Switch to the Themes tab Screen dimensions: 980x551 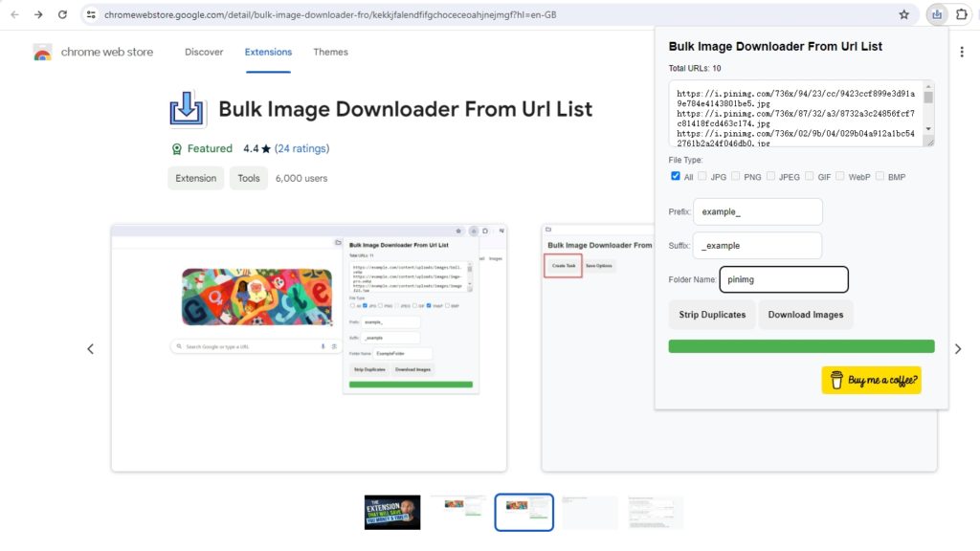[x=330, y=52]
